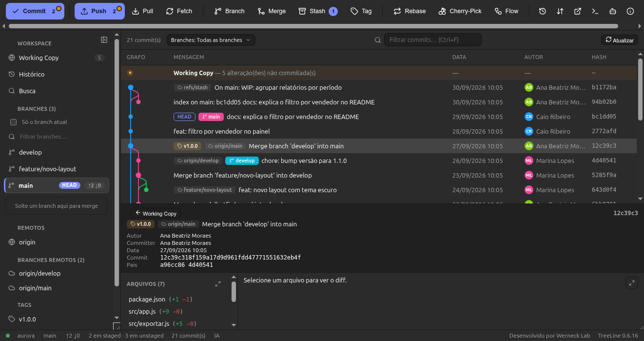The height and width of the screenshot is (341, 644).
Task: Click the cyan develop branch badge
Action: click(242, 160)
